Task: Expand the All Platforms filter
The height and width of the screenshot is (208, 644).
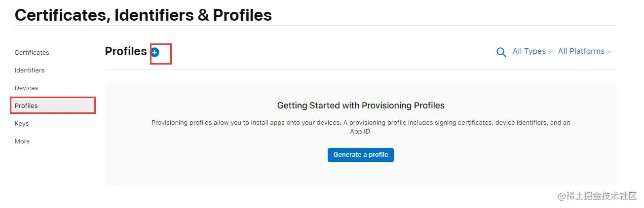Action: click(x=581, y=51)
